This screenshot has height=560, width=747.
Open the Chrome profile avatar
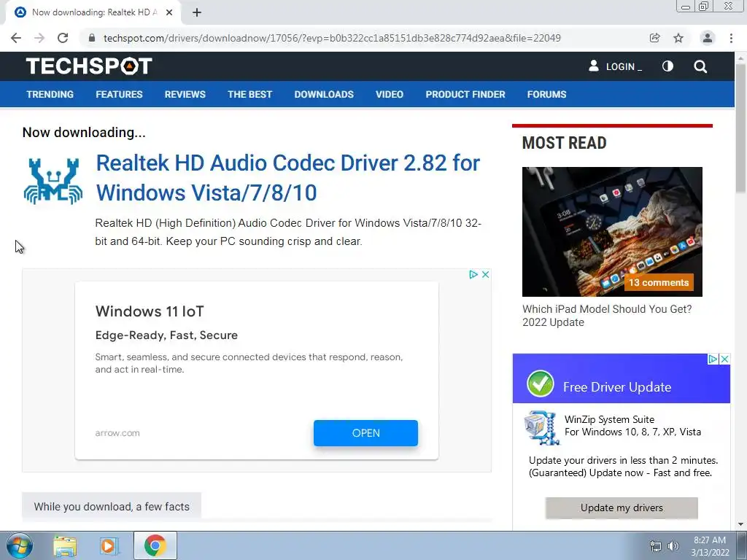(x=708, y=38)
